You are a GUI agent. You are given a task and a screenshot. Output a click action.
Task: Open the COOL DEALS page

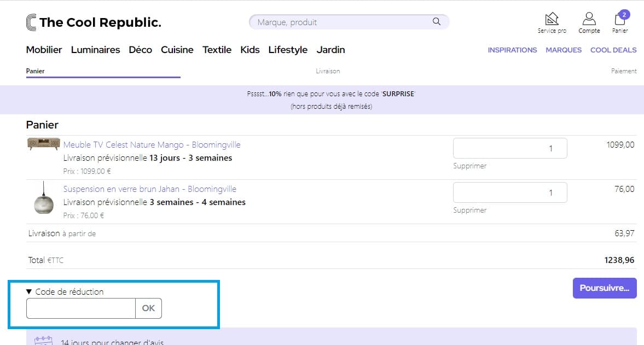613,50
